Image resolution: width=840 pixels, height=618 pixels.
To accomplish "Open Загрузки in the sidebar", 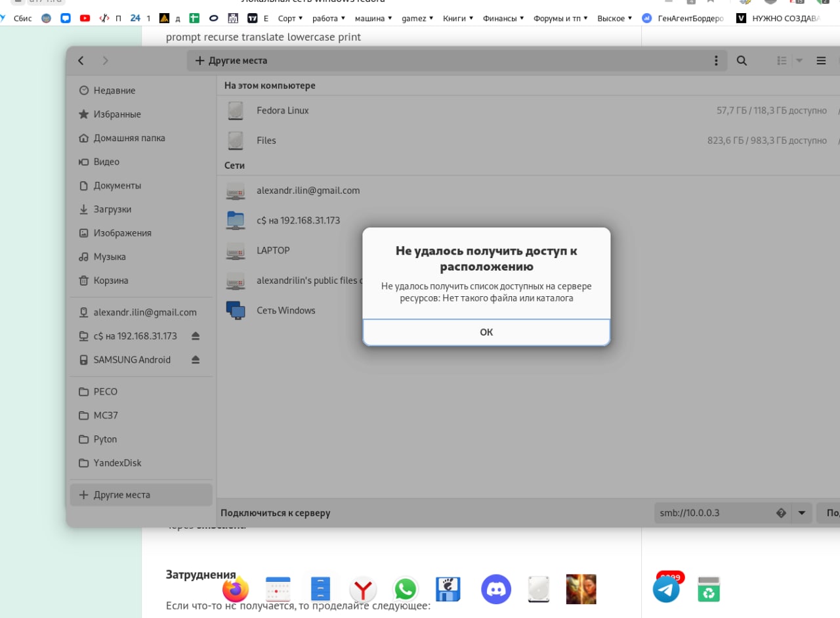I will pos(141,209).
